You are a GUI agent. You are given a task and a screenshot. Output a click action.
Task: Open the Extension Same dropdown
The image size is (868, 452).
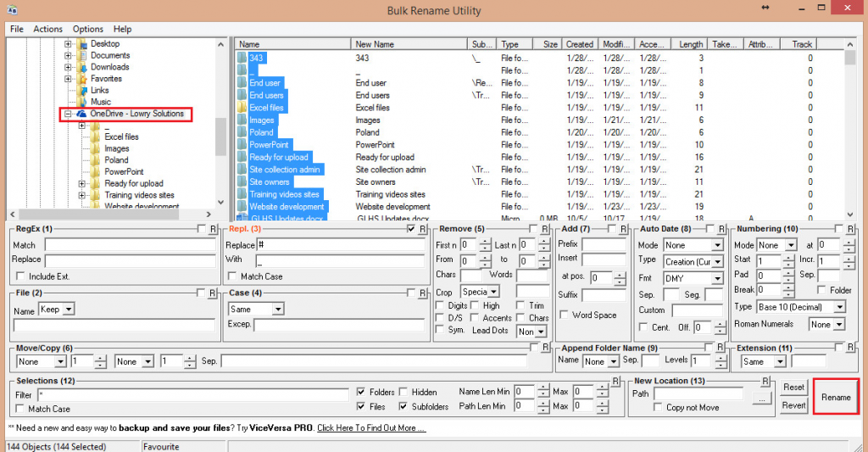(780, 362)
